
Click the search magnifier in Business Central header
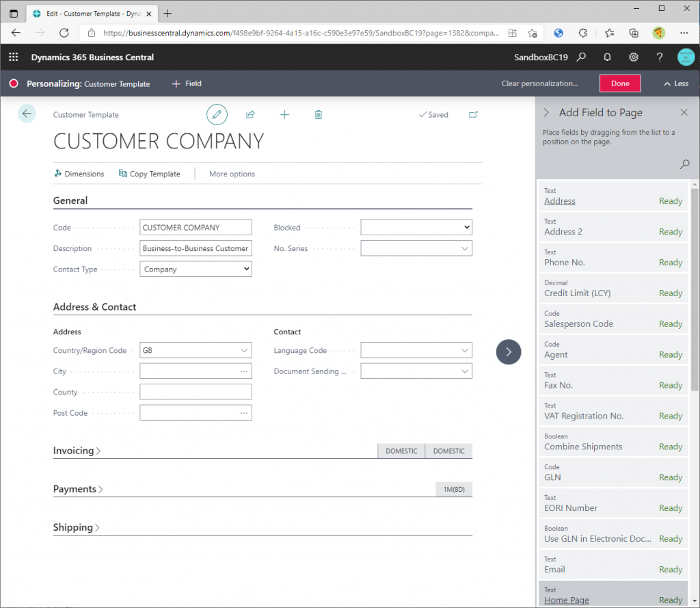[x=581, y=57]
